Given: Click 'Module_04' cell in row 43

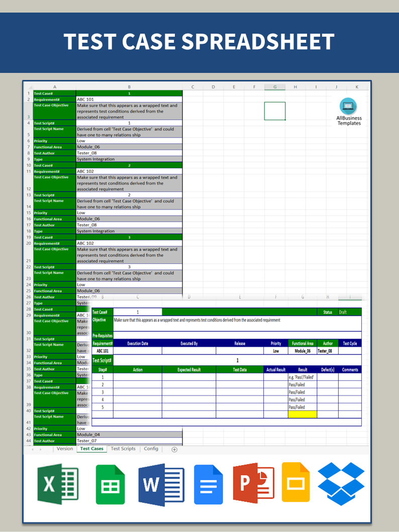Looking at the screenshot, I should point(129,434).
